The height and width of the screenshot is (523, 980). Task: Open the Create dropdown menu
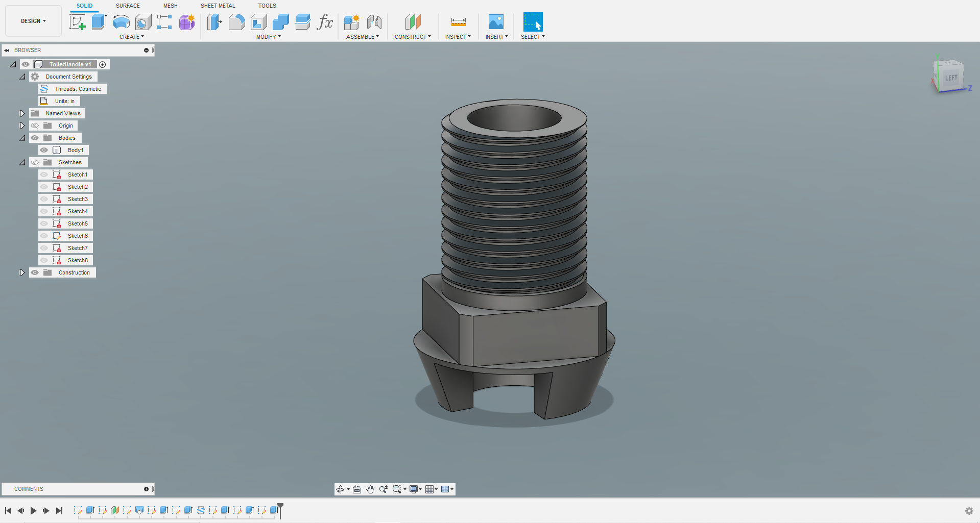point(132,37)
